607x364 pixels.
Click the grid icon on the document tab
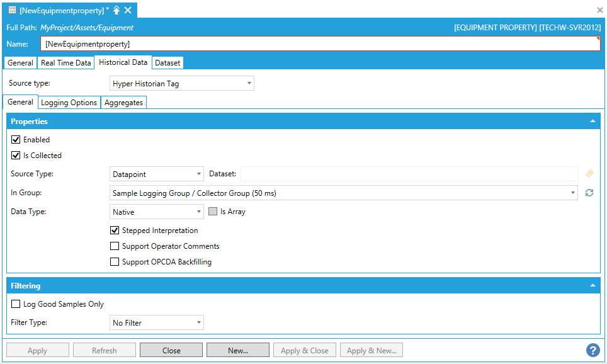point(12,10)
